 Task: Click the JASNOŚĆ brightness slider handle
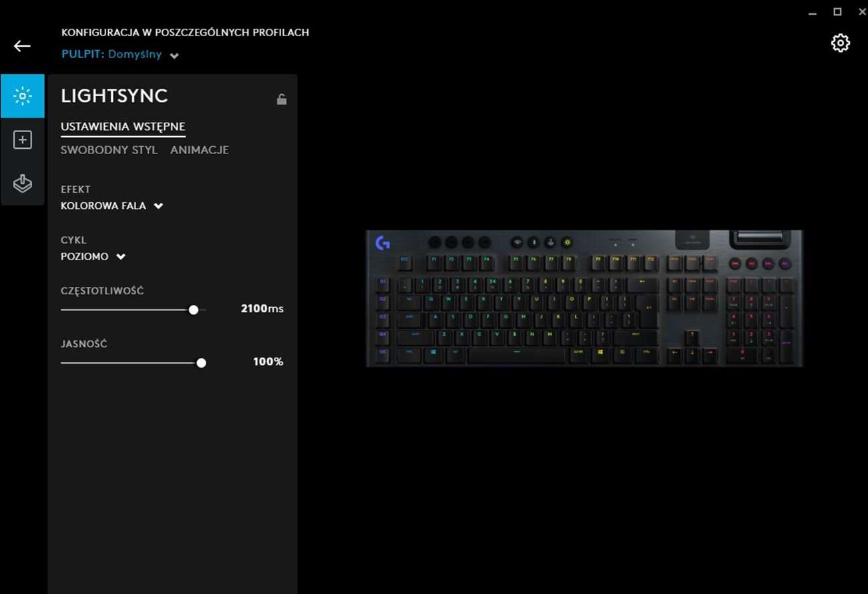pyautogui.click(x=201, y=363)
